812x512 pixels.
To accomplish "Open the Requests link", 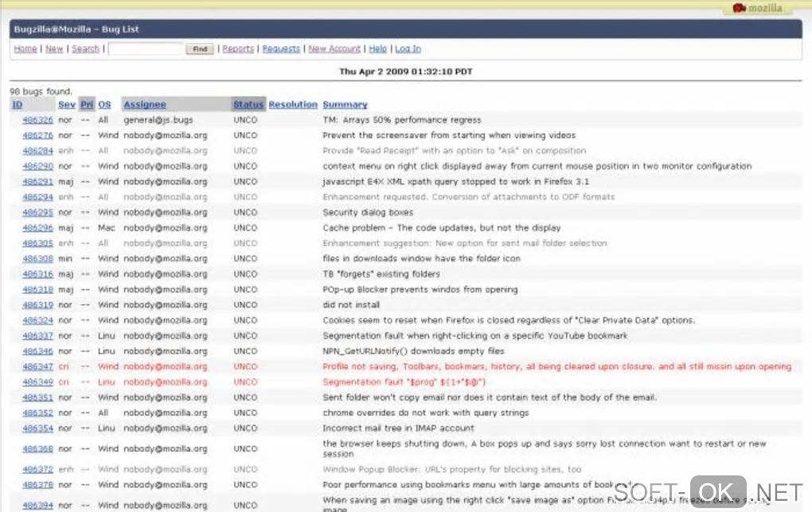I will [281, 49].
